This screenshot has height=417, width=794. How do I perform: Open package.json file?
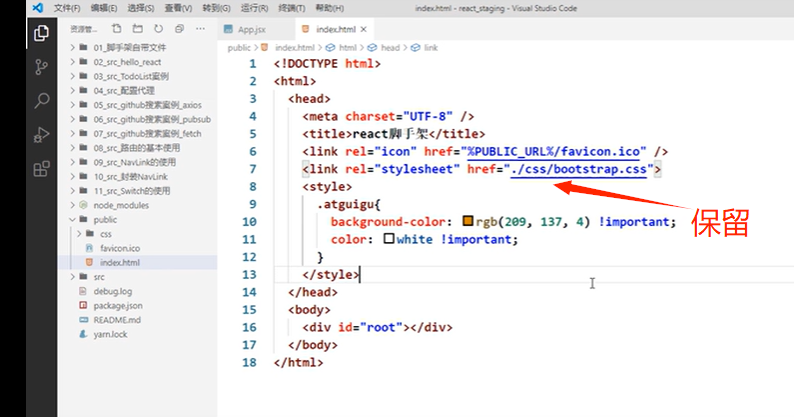138,306
